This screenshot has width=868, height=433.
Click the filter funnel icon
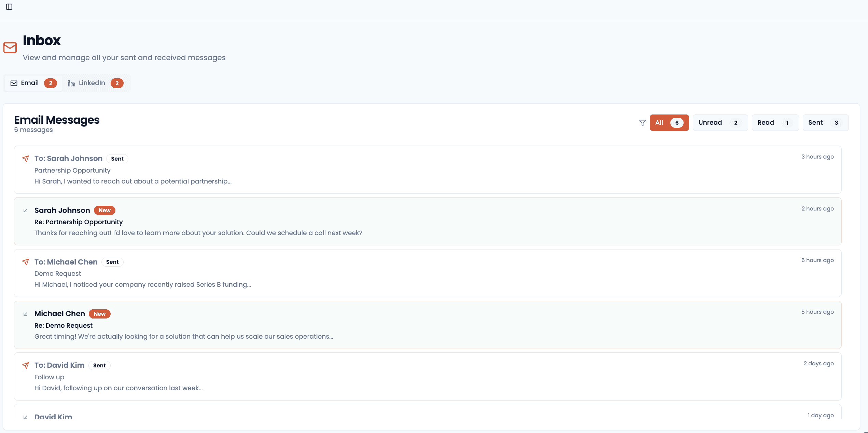click(x=642, y=123)
